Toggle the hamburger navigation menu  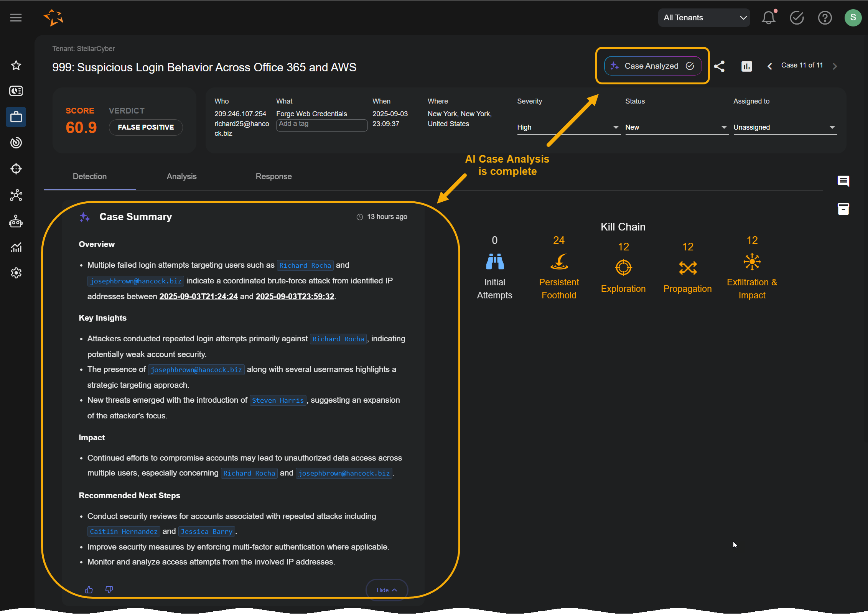tap(16, 18)
